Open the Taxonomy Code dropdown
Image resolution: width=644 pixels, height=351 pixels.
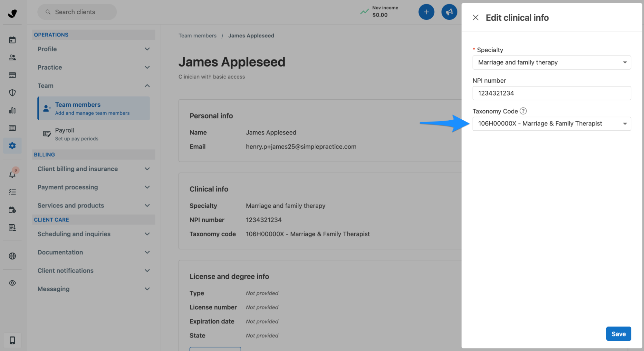click(x=551, y=124)
